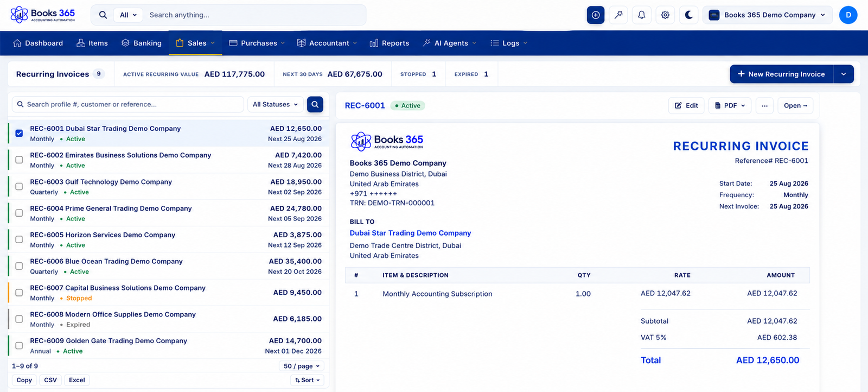Image resolution: width=868 pixels, height=392 pixels.
Task: Click the Expired count tile
Action: click(x=471, y=74)
